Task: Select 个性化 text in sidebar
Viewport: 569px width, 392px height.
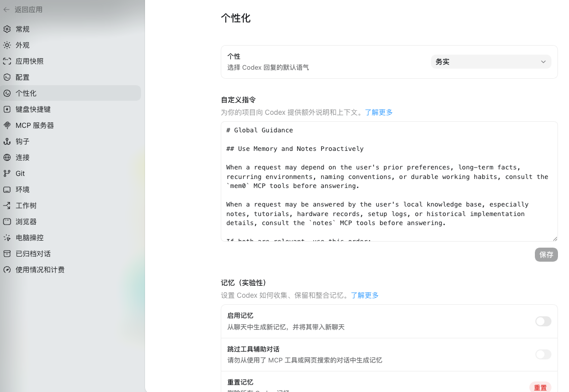Action: [26, 93]
